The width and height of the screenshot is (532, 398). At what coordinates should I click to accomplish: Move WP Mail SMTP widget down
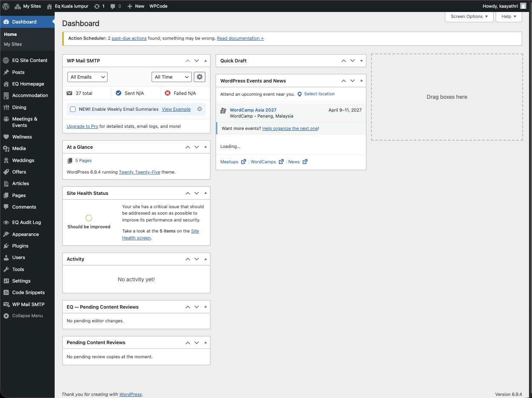pyautogui.click(x=196, y=61)
